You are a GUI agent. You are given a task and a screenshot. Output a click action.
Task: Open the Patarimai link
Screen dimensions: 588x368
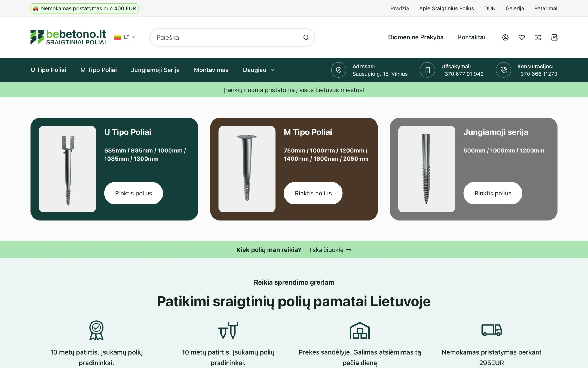coord(546,8)
